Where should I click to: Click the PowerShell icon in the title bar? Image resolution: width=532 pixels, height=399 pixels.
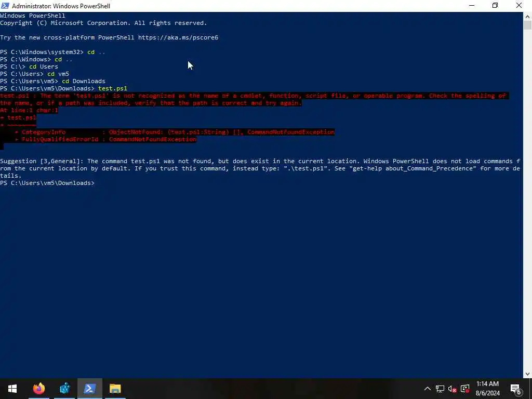pyautogui.click(x=5, y=6)
